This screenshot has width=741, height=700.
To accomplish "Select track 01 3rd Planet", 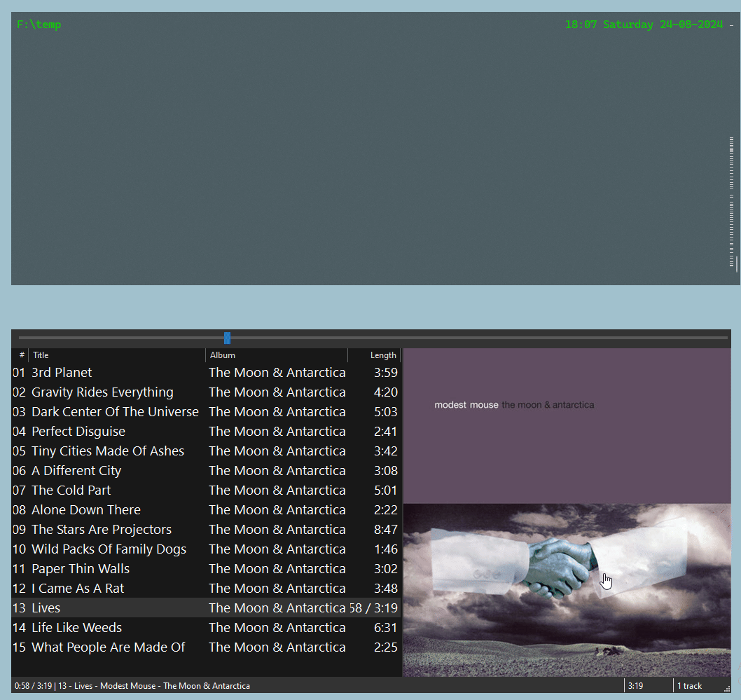I will pyautogui.click(x=206, y=373).
